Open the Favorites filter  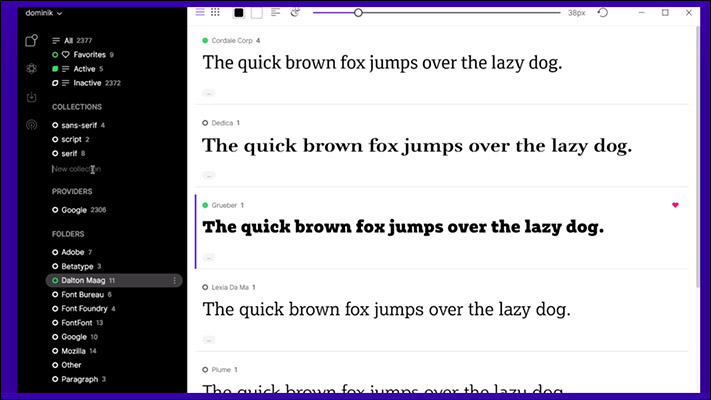coord(89,54)
